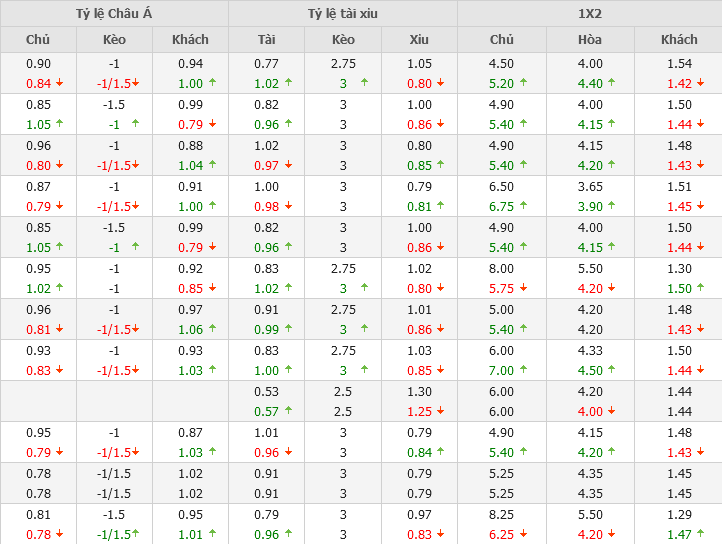The width and height of the screenshot is (722, 544).
Task: Click the Tài column header
Action: pos(266,40)
